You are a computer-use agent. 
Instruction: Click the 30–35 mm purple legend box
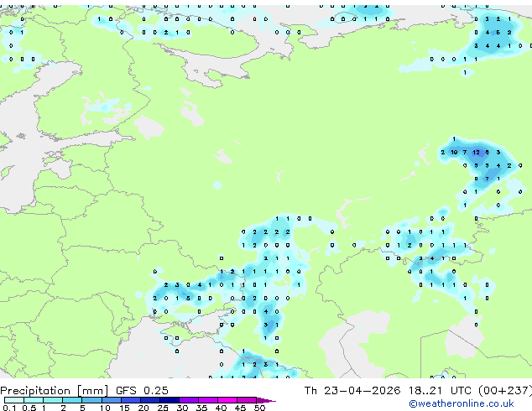(189, 400)
